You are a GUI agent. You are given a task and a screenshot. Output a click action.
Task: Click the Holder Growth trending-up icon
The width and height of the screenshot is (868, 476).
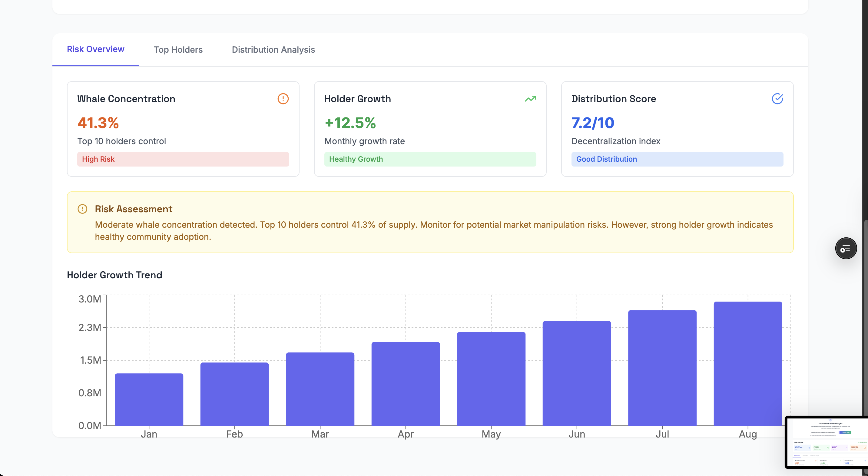[x=530, y=99]
